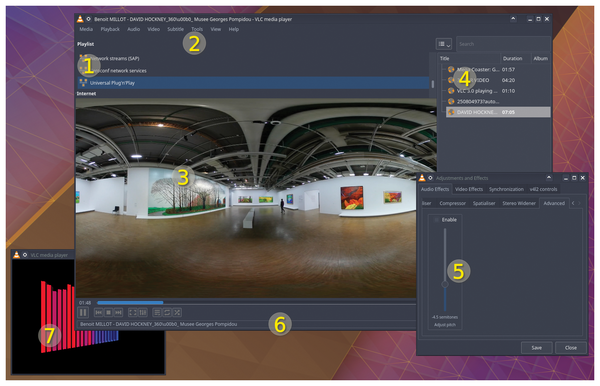Open extended settings from control bar
This screenshot has height=386, width=600.
[142, 313]
